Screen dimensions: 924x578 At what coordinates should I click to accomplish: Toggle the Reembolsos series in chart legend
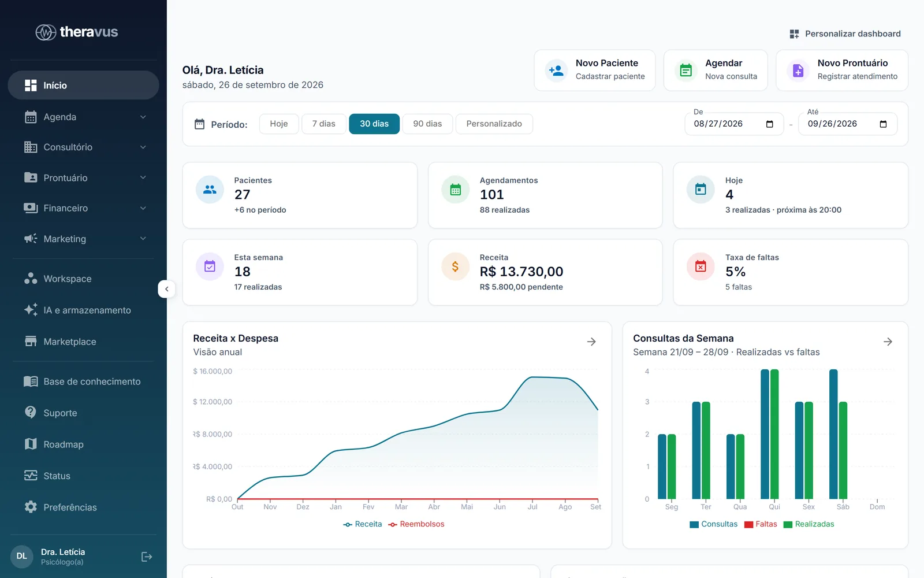pyautogui.click(x=416, y=524)
